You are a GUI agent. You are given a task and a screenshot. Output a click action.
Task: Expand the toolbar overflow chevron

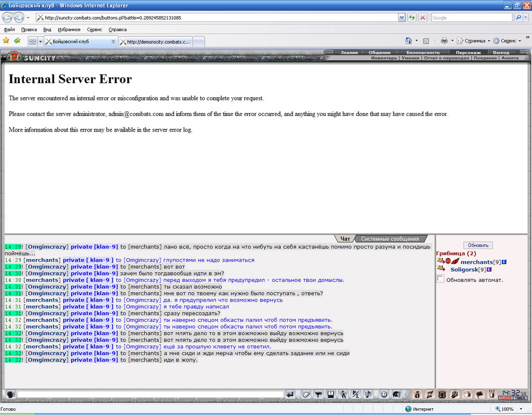pos(528,37)
